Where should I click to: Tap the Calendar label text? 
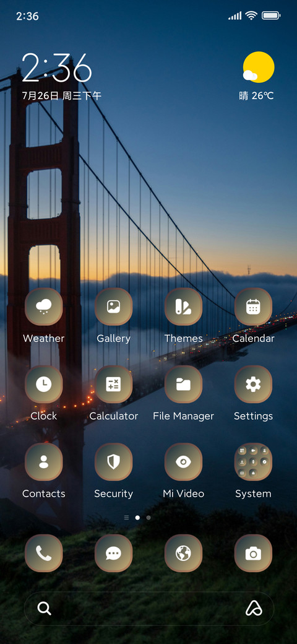[x=253, y=339]
